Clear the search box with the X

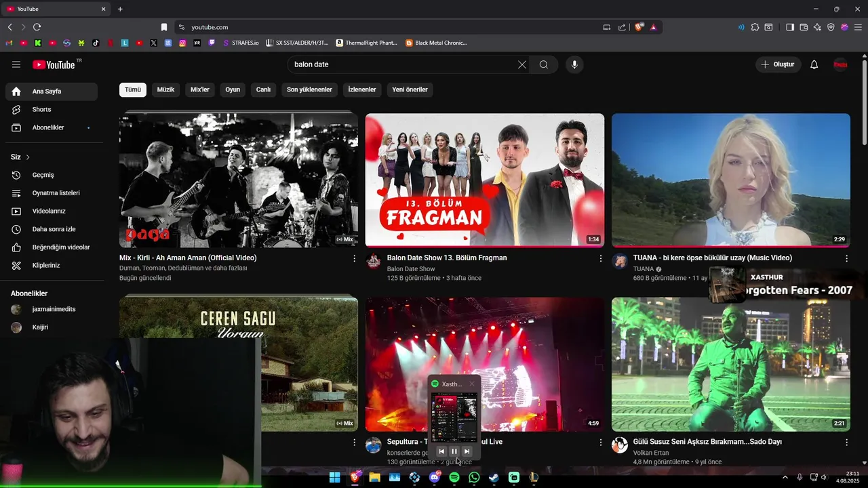point(521,64)
